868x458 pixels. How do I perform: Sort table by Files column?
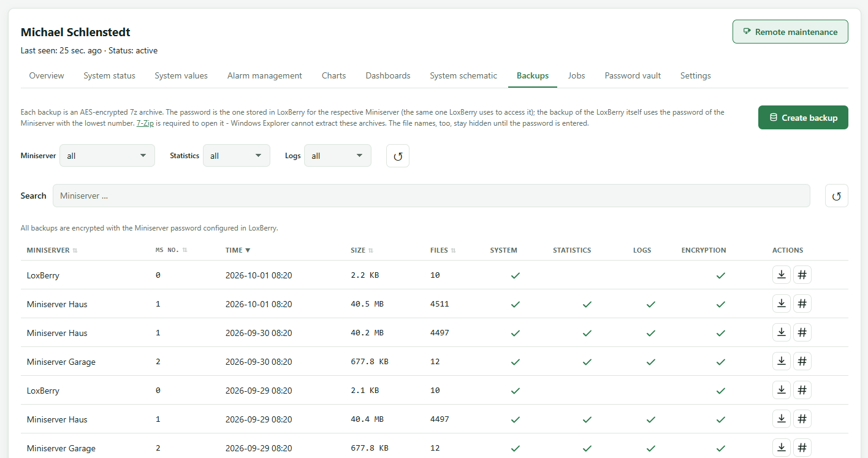(443, 250)
